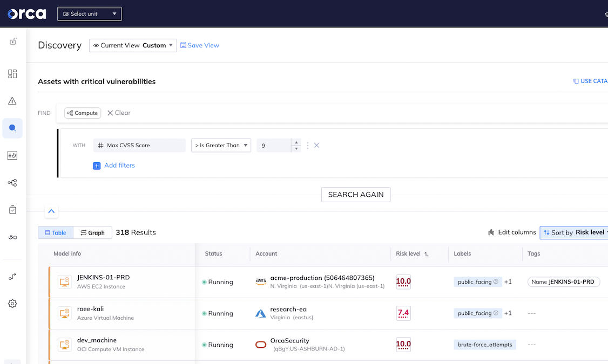Collapse the query panel with chevron
The width and height of the screenshot is (608, 364).
pyautogui.click(x=51, y=211)
